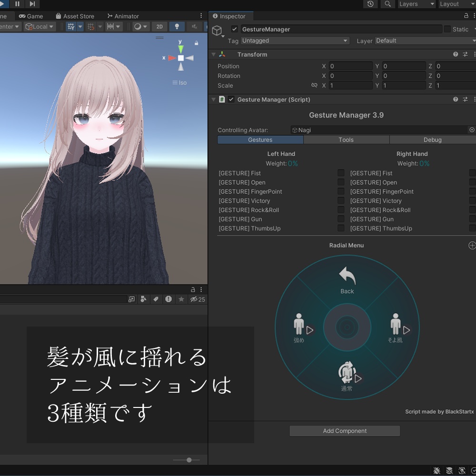Open the Tag Untagged dropdown

[x=295, y=40]
